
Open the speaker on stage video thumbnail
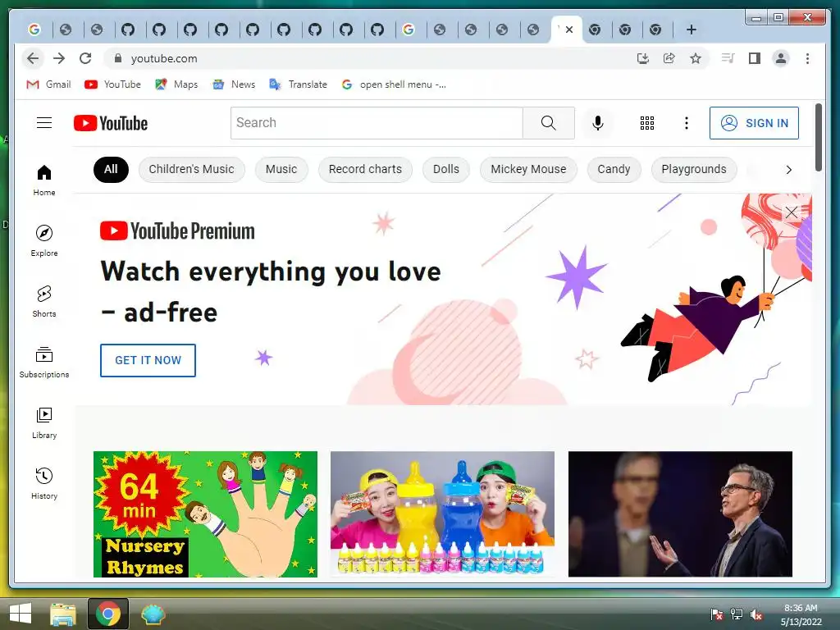(x=680, y=514)
